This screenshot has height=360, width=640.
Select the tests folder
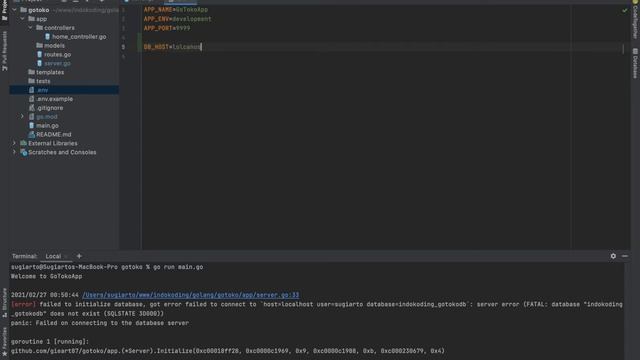(x=43, y=81)
